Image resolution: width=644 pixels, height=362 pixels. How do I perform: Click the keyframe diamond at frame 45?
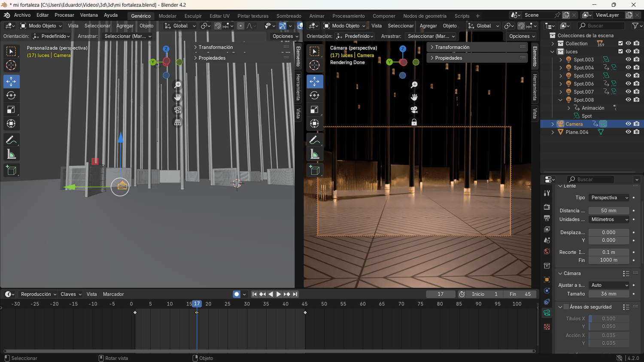point(305,313)
